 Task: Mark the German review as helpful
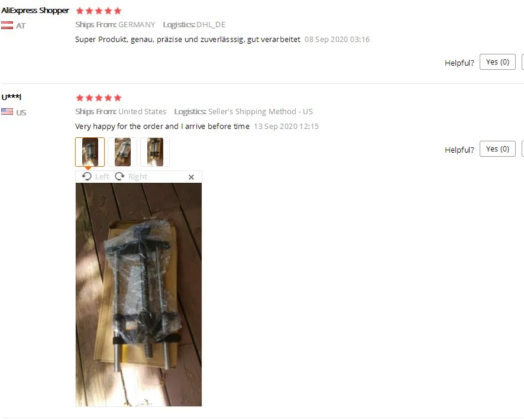click(x=497, y=62)
